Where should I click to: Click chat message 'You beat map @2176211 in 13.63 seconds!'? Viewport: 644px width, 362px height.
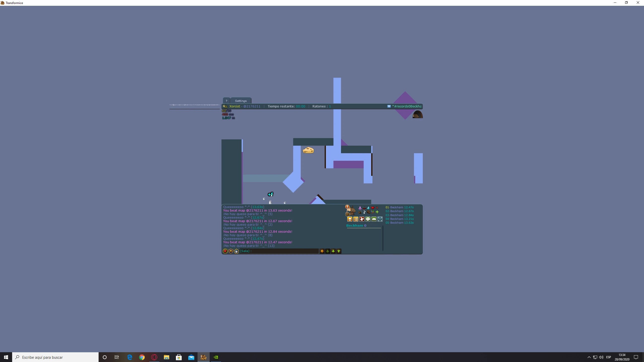(258, 210)
